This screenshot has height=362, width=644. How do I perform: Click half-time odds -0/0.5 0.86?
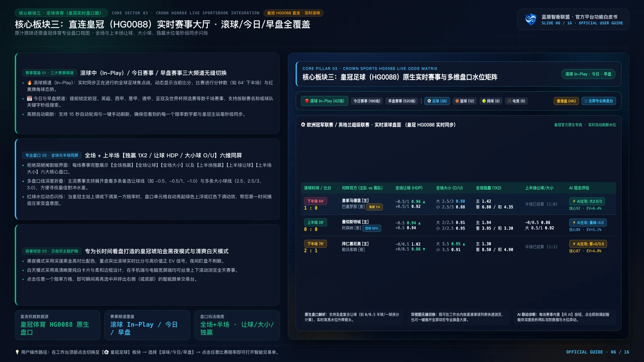click(x=537, y=222)
